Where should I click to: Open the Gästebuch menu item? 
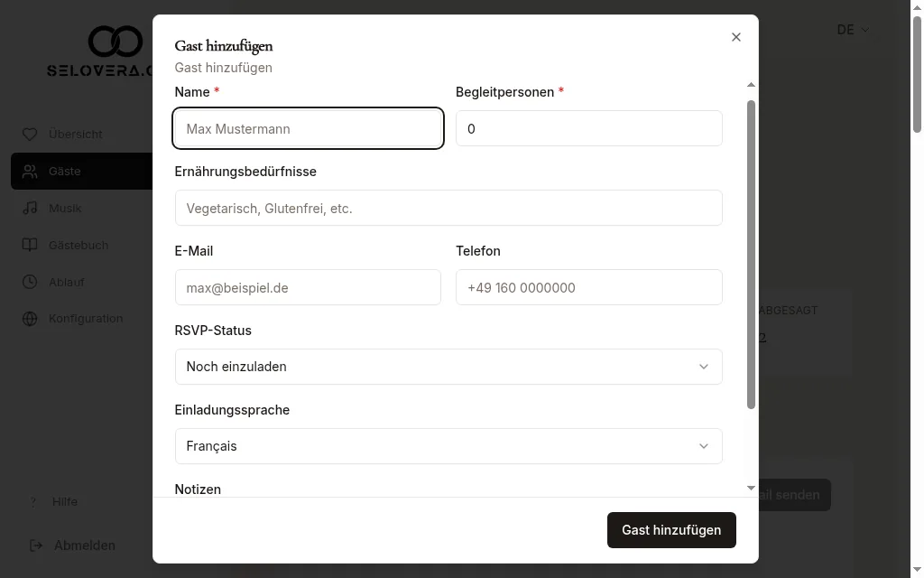click(x=81, y=245)
